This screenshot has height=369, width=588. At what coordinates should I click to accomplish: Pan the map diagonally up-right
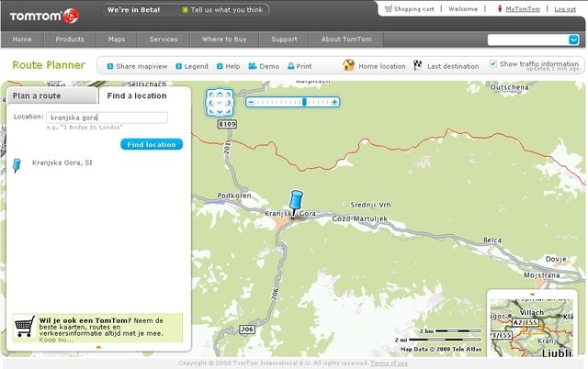point(229,95)
